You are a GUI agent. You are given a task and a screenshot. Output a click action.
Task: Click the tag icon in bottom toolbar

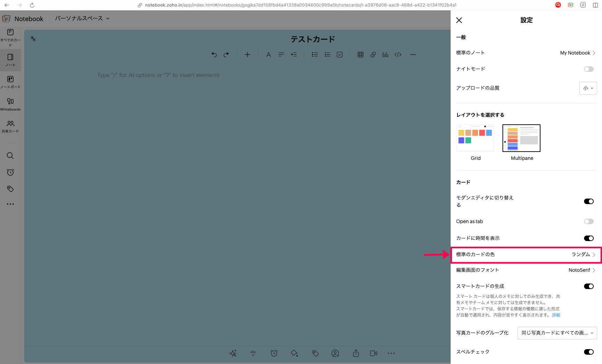coord(315,353)
